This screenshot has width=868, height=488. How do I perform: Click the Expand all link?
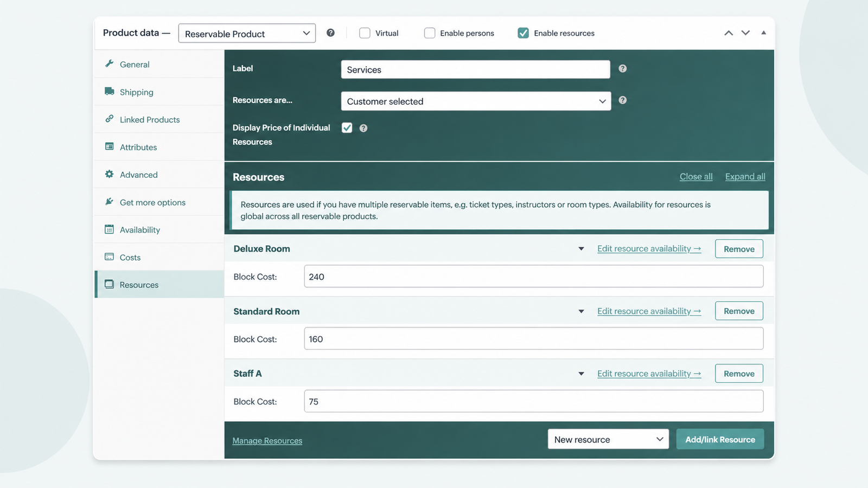[745, 177]
